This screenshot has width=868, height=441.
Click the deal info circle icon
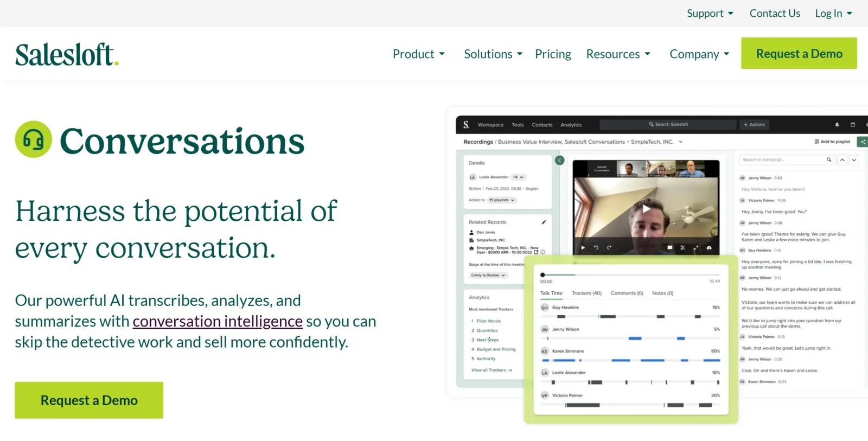pos(542,252)
